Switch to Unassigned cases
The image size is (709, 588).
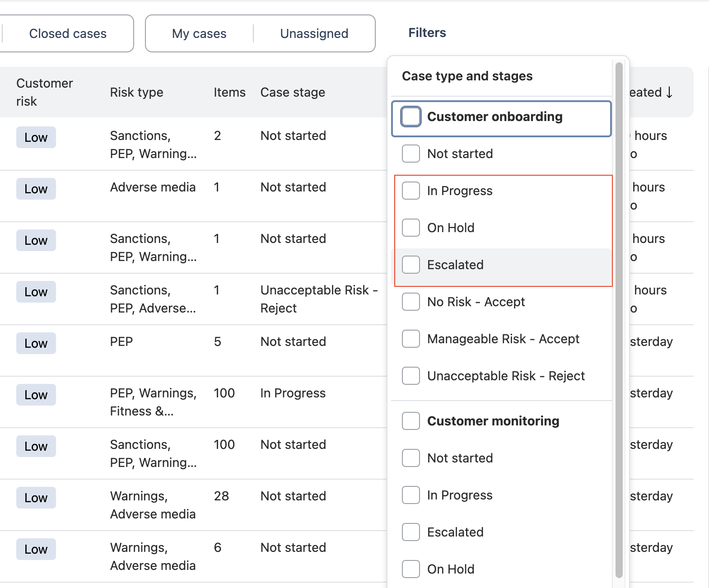tap(314, 34)
